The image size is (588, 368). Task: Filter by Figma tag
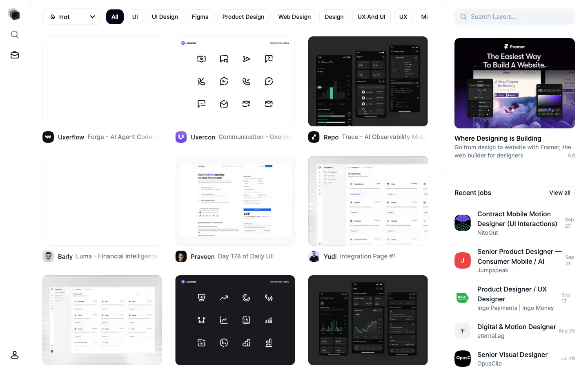click(x=200, y=17)
